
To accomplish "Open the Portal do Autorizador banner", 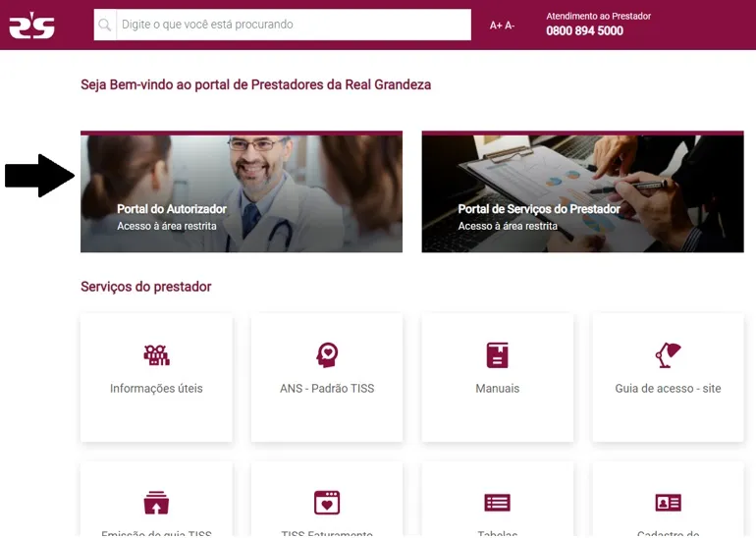I will point(242,191).
